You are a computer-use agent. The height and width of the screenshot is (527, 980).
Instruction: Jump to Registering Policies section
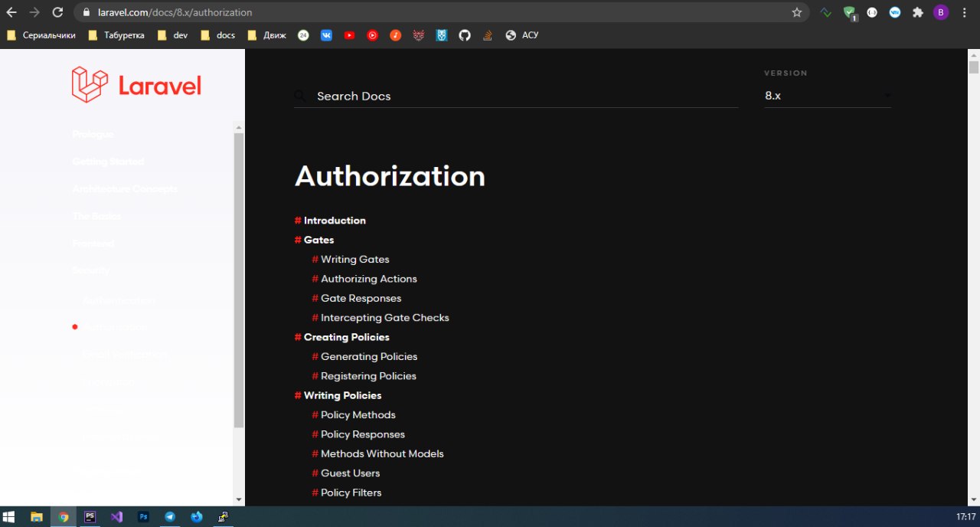(x=368, y=376)
